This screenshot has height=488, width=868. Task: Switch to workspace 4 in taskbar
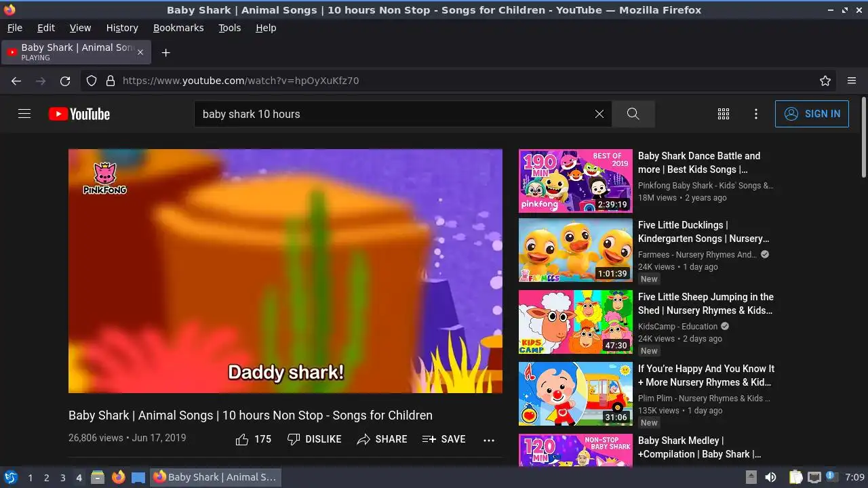click(x=79, y=478)
